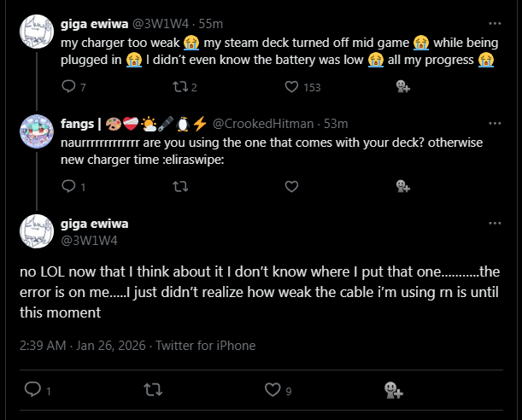This screenshot has height=420, width=522.
Task: Like the first tweet with 153 likes
Action: coord(291,86)
